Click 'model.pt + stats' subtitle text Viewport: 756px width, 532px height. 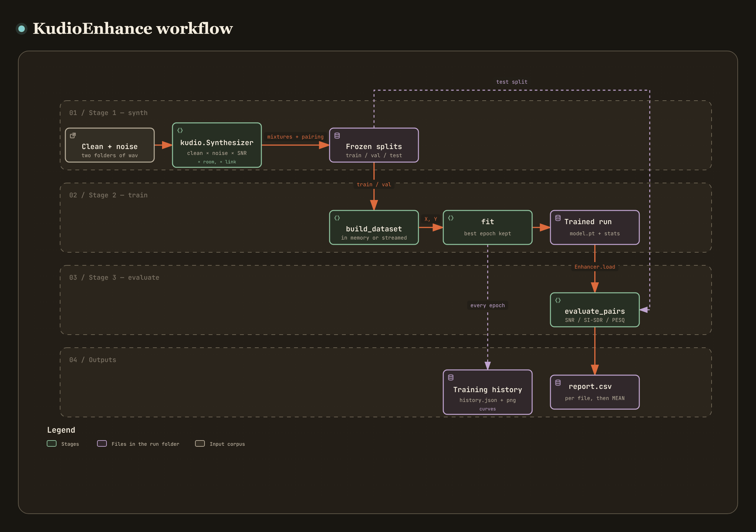[594, 234]
